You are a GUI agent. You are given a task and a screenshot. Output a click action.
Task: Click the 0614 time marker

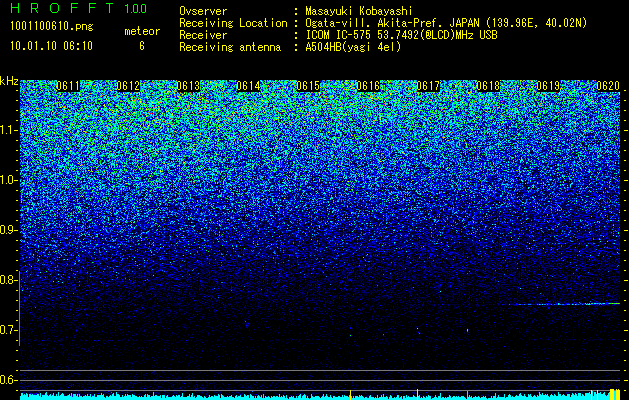coord(248,86)
